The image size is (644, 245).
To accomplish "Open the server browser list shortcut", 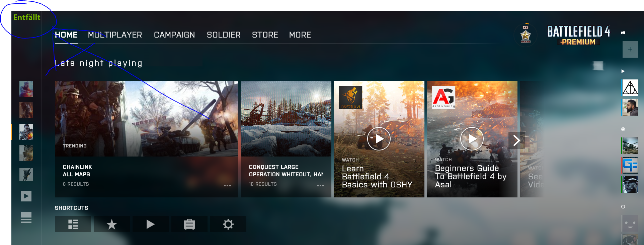I will [73, 224].
